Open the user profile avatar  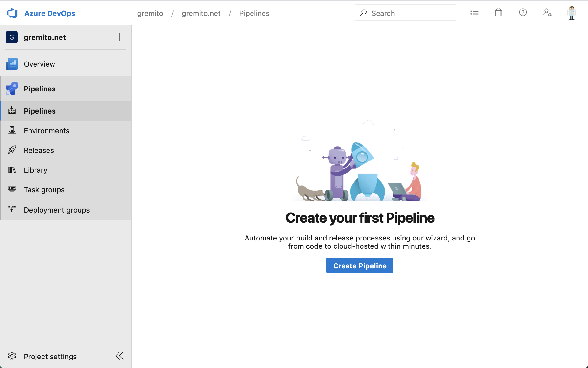point(572,13)
